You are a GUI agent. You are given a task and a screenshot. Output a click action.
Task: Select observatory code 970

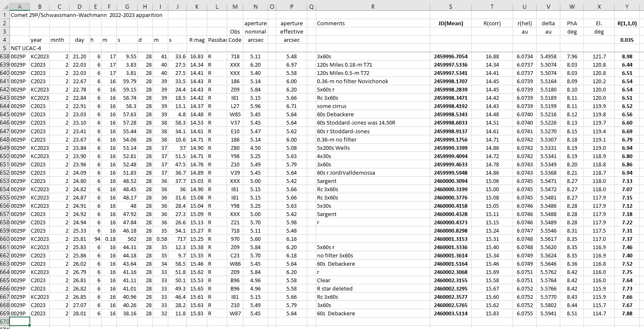click(x=235, y=239)
